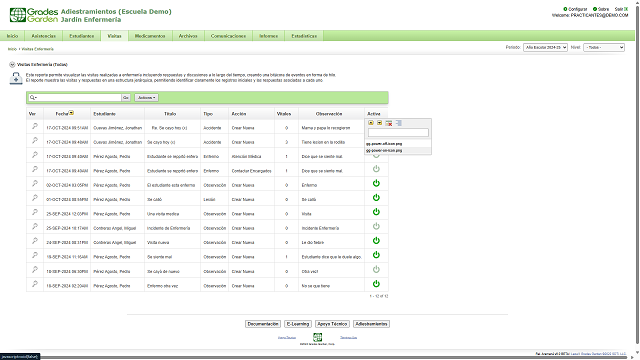
Task: Collapse the Visitas Enfermería (Todas) region
Action: click(12, 64)
